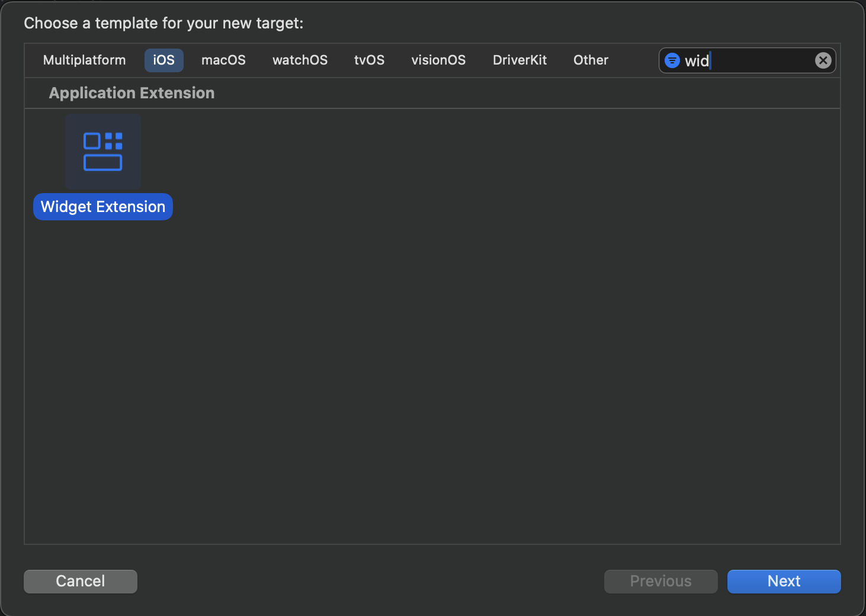Switch to the watchOS platform tab

(300, 60)
